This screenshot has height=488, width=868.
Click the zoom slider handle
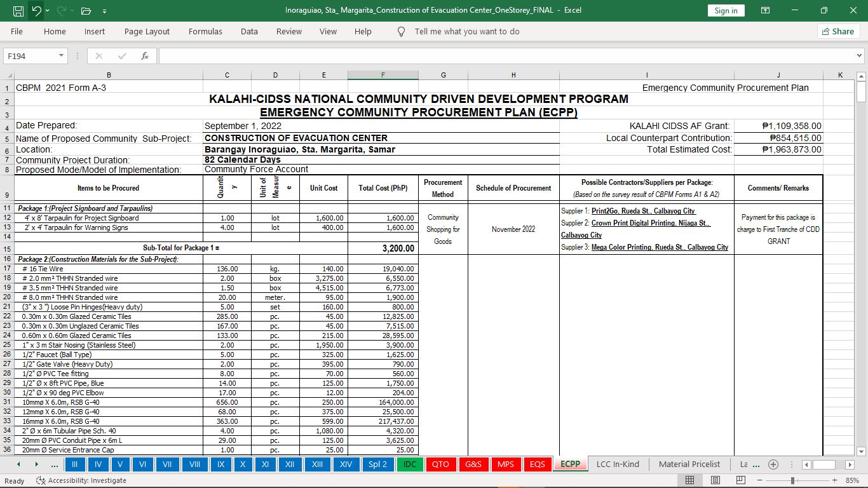coord(792,480)
